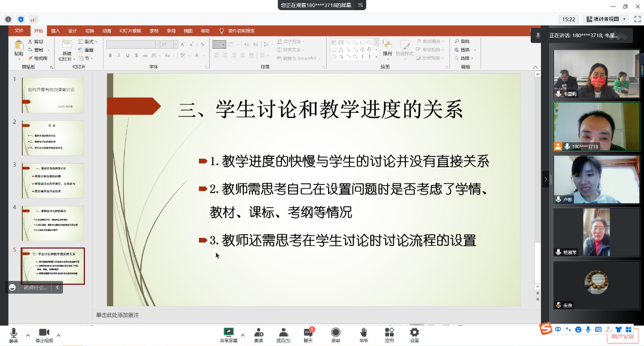Switch to the 插入 ribbon tab
The image size is (644, 346).
(x=56, y=30)
